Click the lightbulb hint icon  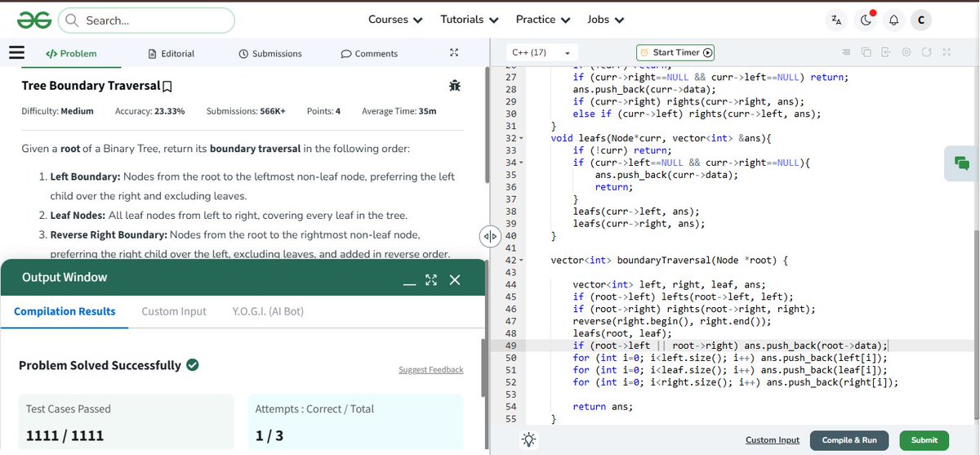[529, 439]
